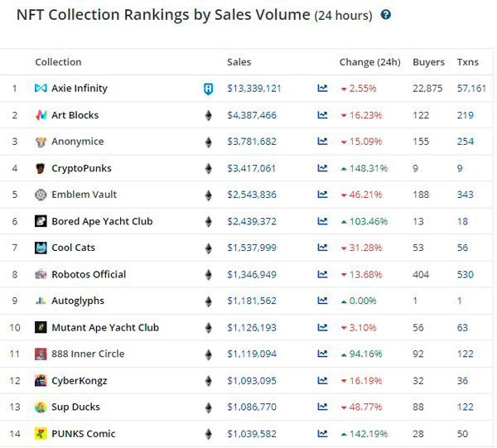Open Bored Ape Yacht Club chart icon

(x=322, y=221)
